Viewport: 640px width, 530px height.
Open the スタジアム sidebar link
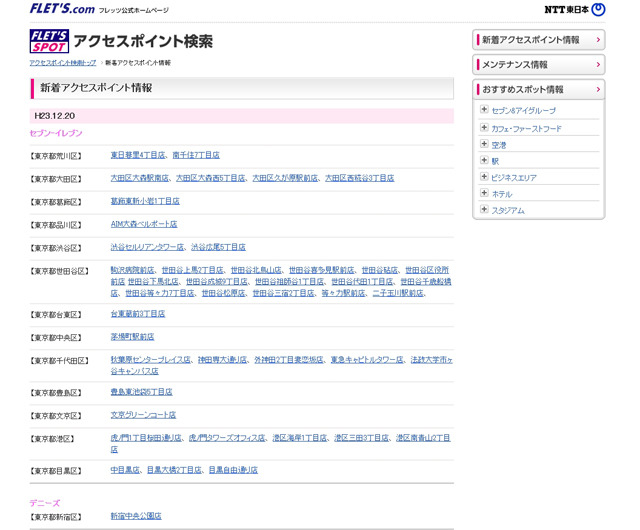(x=508, y=210)
